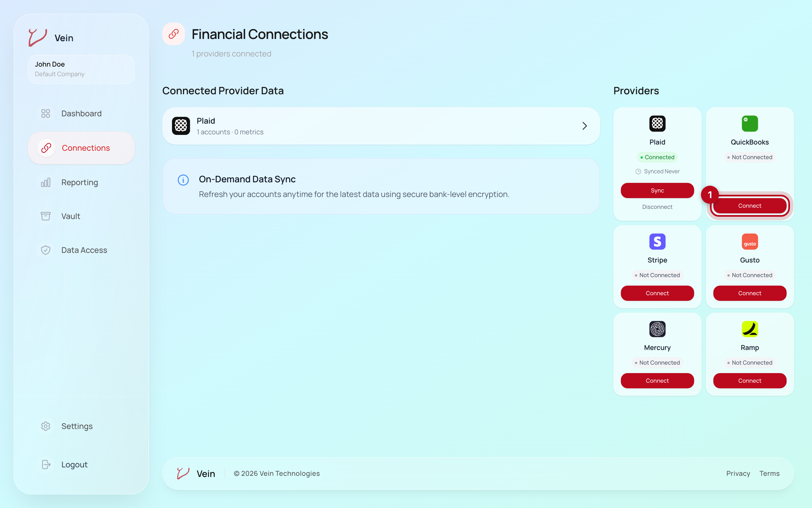Log out via Logout item
This screenshot has height=508, width=812.
point(81,464)
